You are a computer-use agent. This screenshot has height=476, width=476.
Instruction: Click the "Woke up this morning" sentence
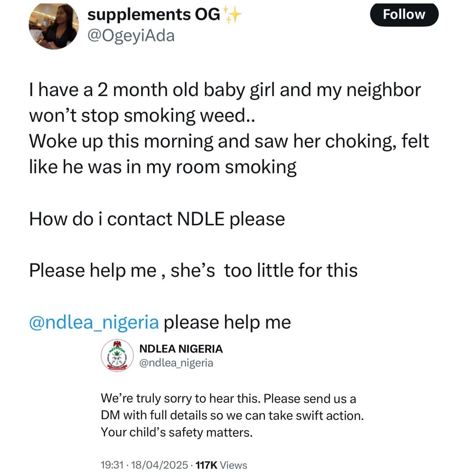(229, 142)
